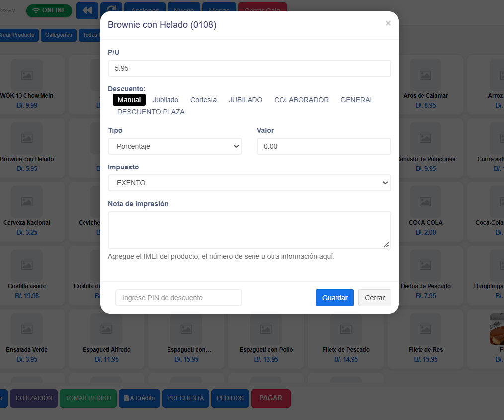Save changes with the Guardar button
This screenshot has height=420, width=504.
click(335, 298)
